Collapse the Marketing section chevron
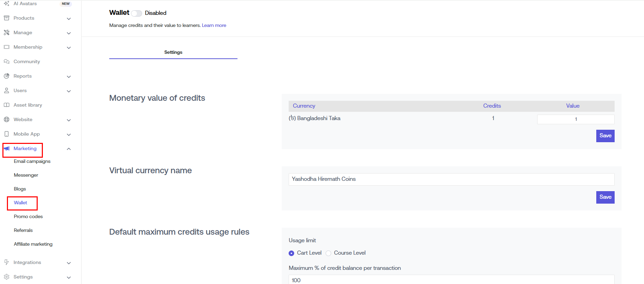Image resolution: width=644 pixels, height=284 pixels. [69, 149]
